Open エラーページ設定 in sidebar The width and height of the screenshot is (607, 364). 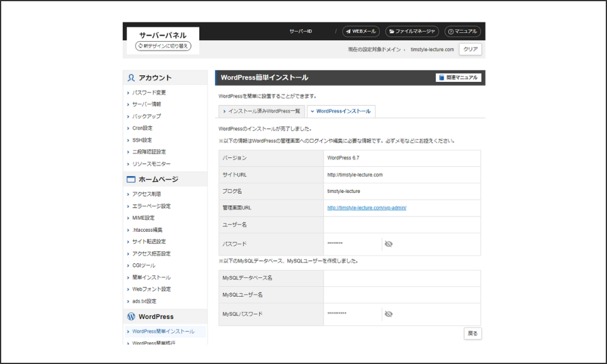click(x=151, y=206)
